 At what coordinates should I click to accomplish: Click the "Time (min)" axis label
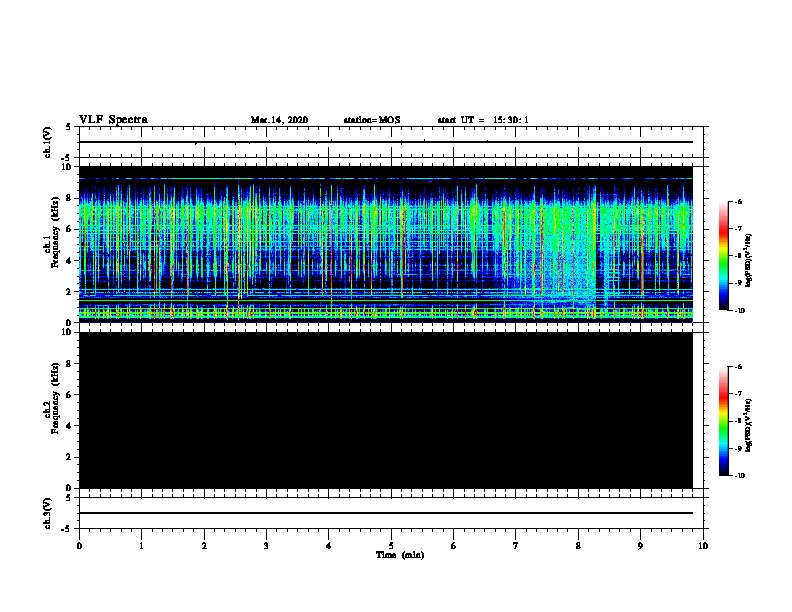[400, 555]
